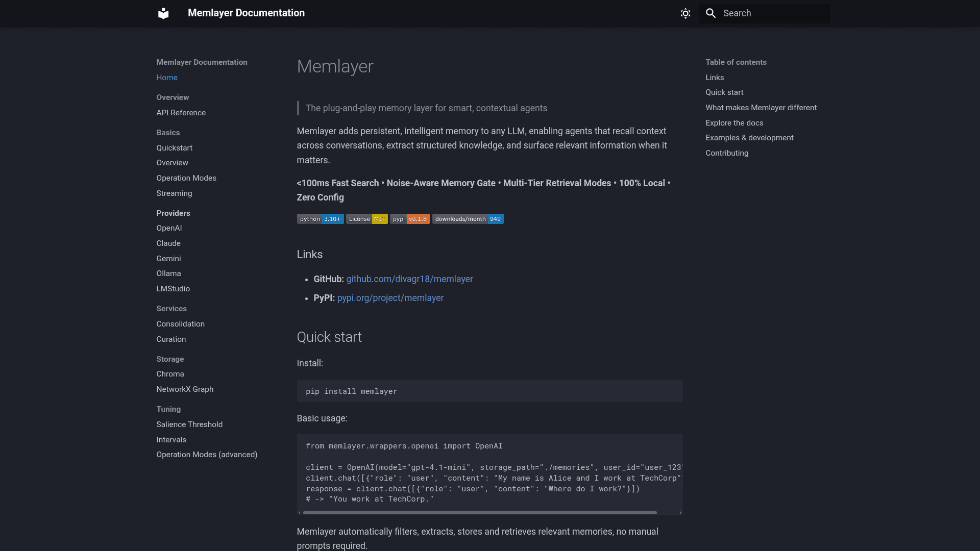The width and height of the screenshot is (980, 551).
Task: Click the scrollbar right arrow in code block
Action: tap(680, 513)
